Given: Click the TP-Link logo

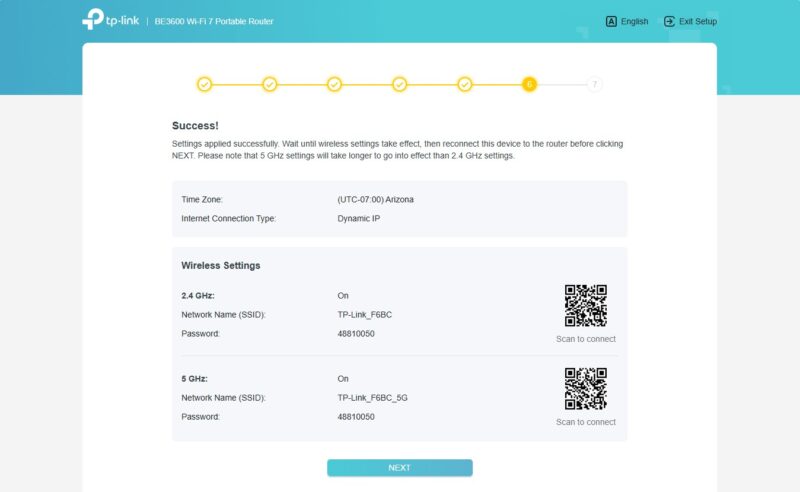Looking at the screenshot, I should [110, 20].
